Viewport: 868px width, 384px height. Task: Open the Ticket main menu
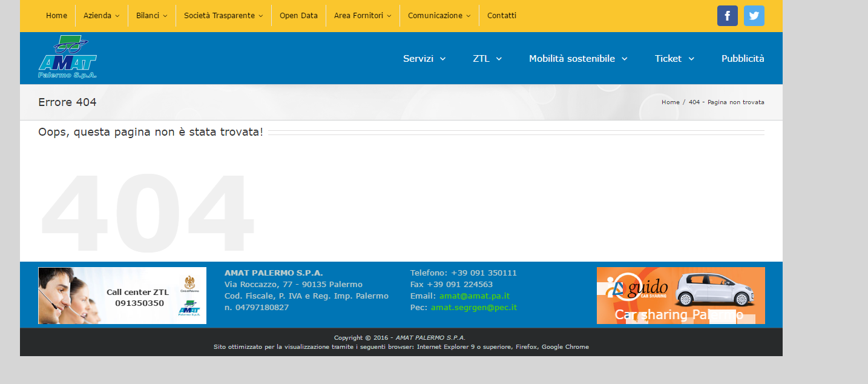(674, 59)
